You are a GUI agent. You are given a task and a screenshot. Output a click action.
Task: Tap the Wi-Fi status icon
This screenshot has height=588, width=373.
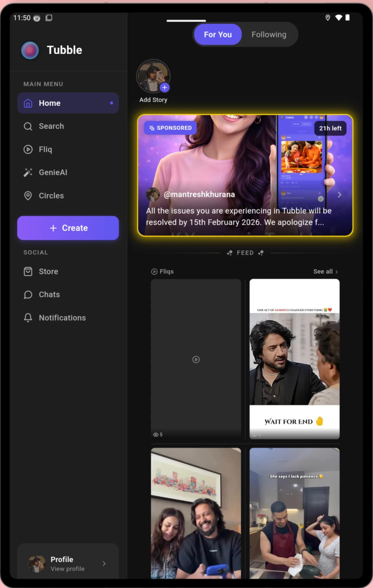coord(338,18)
